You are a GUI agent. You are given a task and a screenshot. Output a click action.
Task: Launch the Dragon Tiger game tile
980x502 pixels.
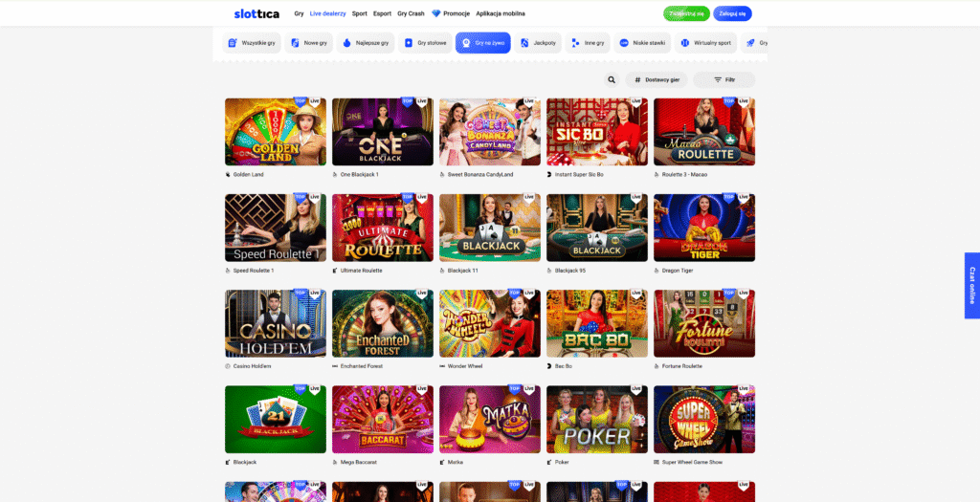pos(704,228)
